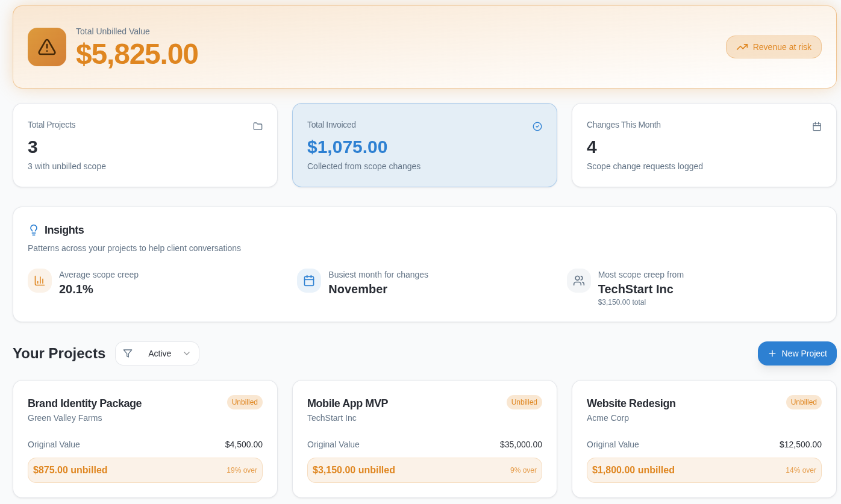
Task: Click the folder icon on Total Projects card
Action: click(x=258, y=126)
